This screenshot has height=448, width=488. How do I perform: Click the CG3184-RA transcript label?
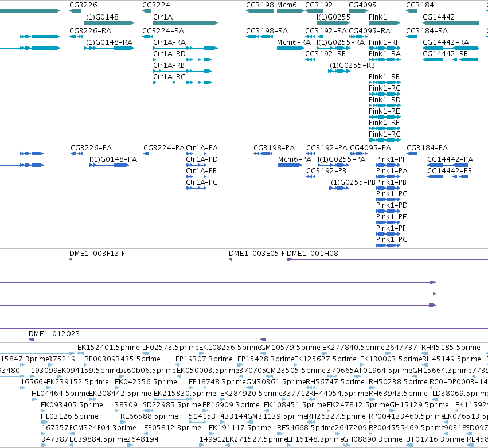coord(427,31)
